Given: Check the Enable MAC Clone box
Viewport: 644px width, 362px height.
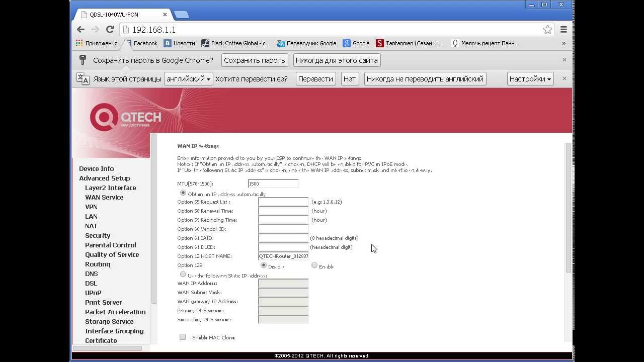Looking at the screenshot, I should (x=183, y=337).
